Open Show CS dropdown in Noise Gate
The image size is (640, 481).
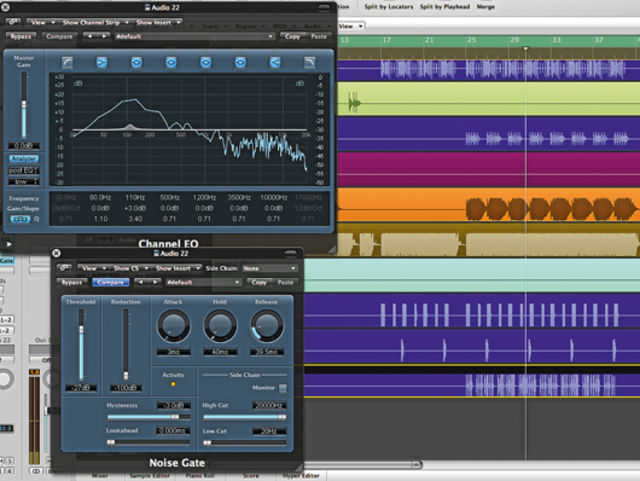[129, 268]
